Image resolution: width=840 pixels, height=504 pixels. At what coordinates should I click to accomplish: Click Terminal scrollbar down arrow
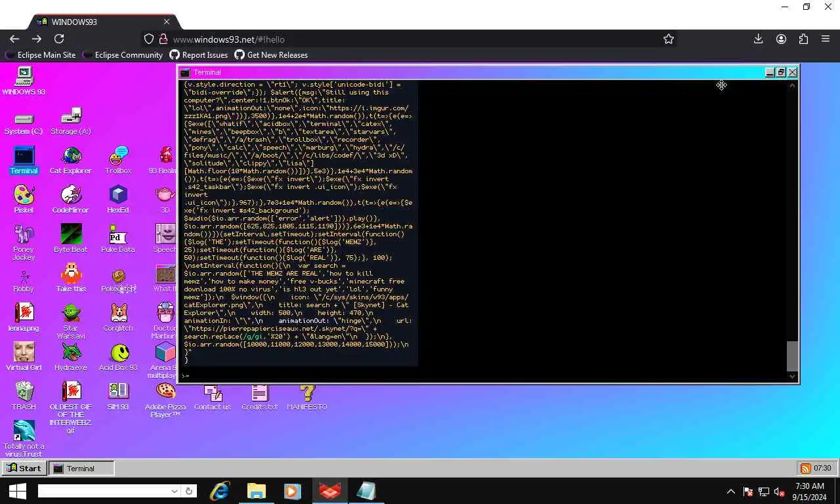coord(792,377)
